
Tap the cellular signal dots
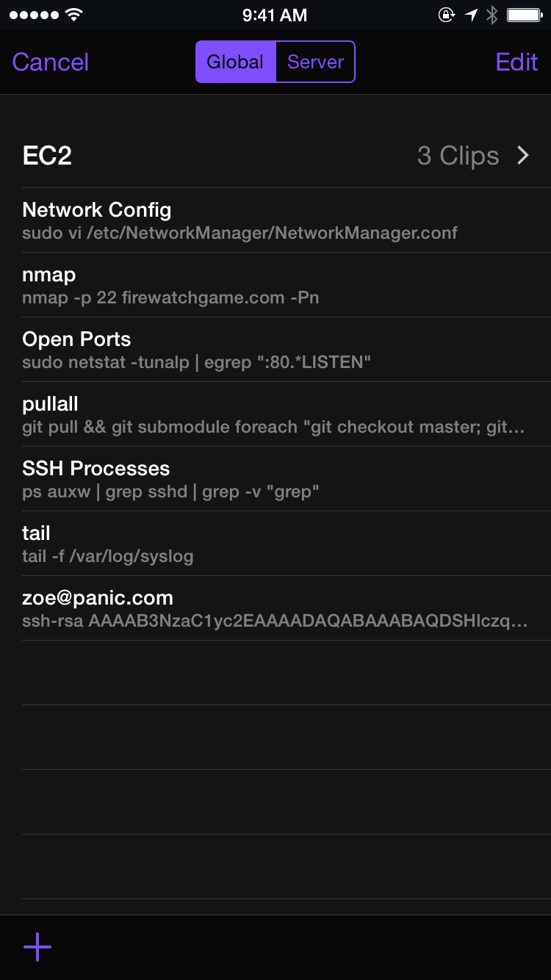click(34, 15)
